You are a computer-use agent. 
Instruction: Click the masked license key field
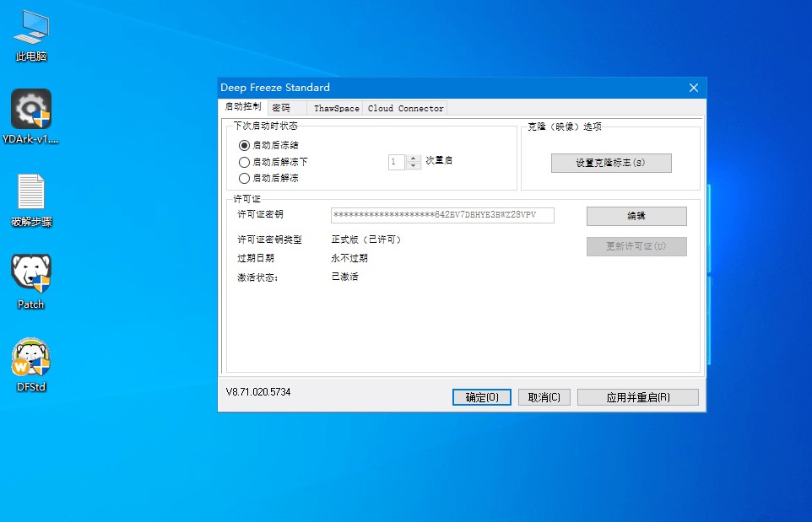pyautogui.click(x=442, y=216)
